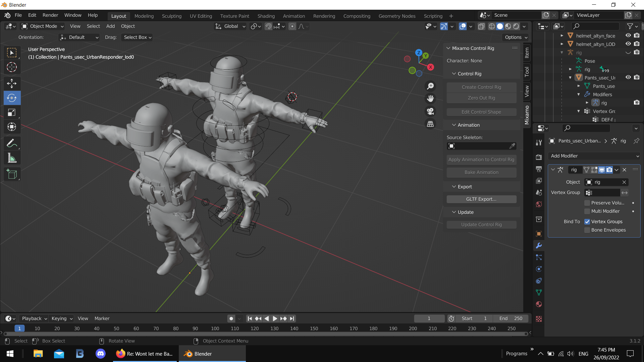Open the Render menu
644x362 pixels.
tap(50, 15)
